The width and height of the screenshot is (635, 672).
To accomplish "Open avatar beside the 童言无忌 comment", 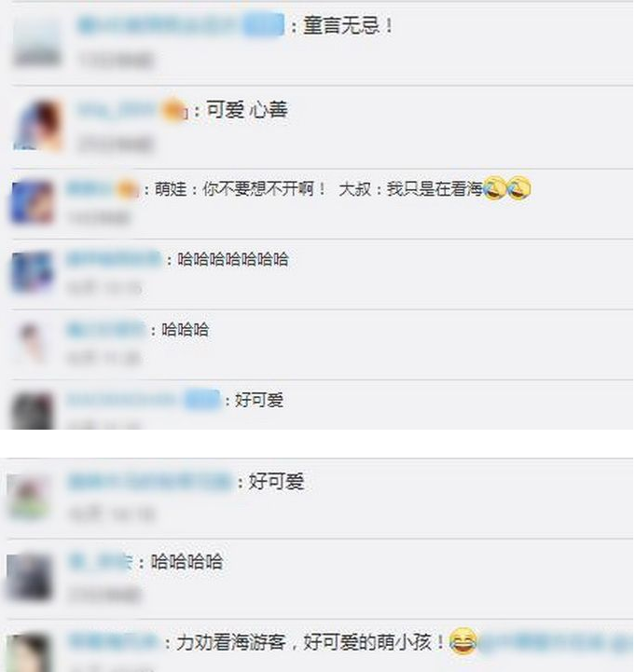I will (36, 44).
